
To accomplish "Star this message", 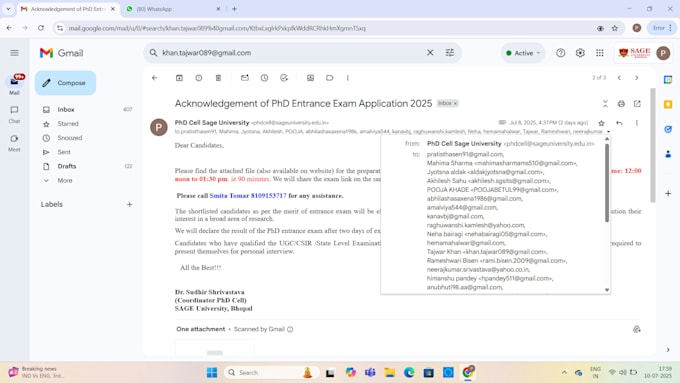I will [x=601, y=123].
